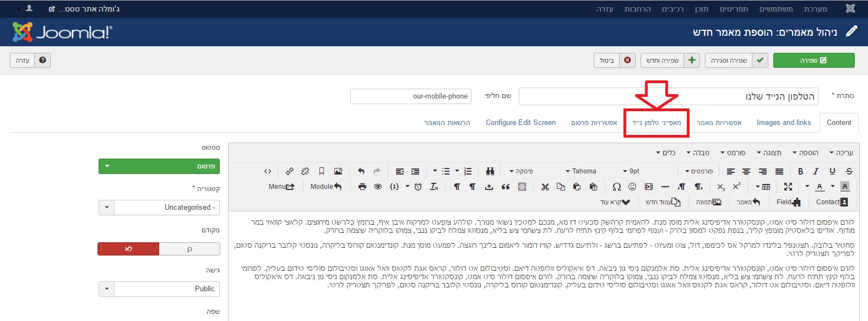The width and height of the screenshot is (868, 321).
Task: Open the 9pt font size dropdown
Action: click(x=631, y=171)
